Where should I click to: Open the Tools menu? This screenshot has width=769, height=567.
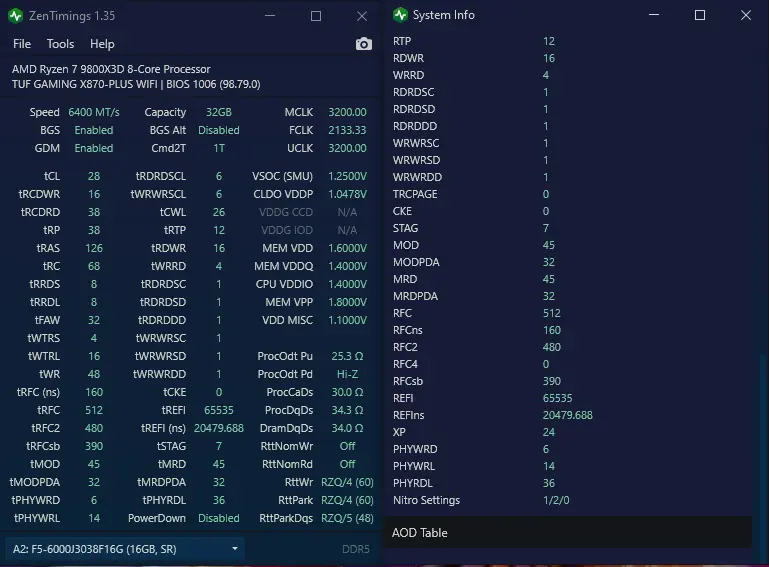60,44
